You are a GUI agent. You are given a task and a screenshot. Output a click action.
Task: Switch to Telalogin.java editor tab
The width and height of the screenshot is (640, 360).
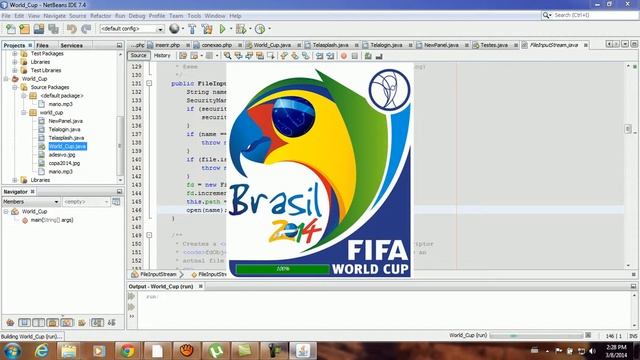point(386,45)
